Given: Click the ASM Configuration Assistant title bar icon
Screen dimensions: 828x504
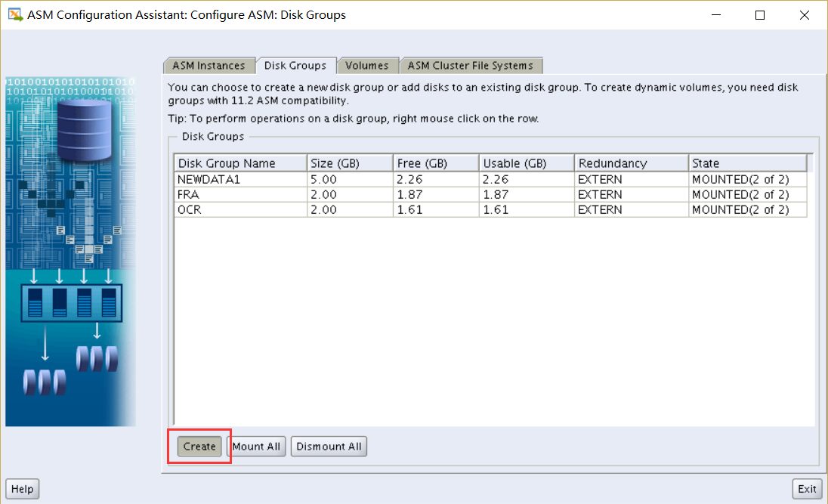Looking at the screenshot, I should [x=12, y=14].
